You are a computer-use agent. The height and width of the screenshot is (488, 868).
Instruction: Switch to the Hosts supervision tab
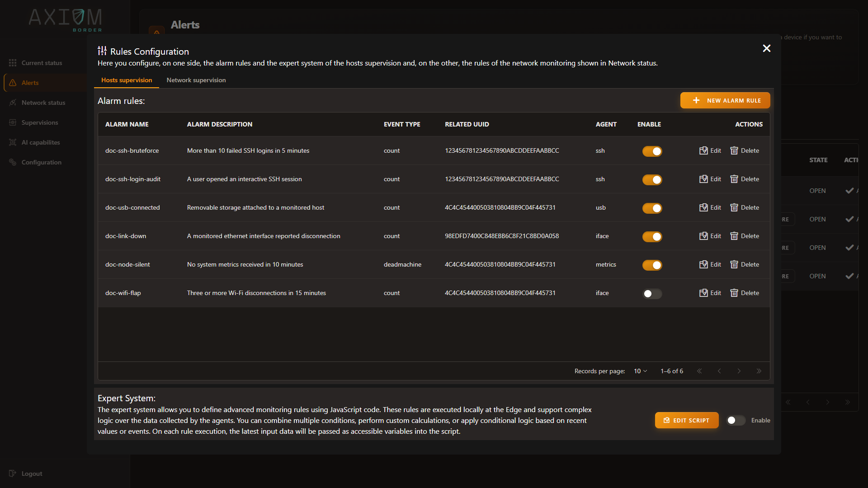[x=127, y=80]
